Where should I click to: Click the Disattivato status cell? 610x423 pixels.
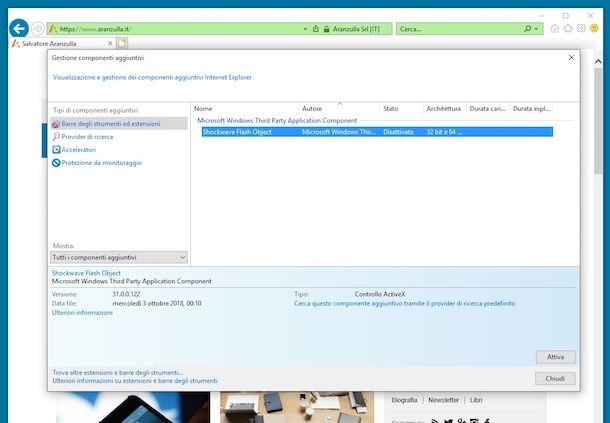pyautogui.click(x=398, y=132)
